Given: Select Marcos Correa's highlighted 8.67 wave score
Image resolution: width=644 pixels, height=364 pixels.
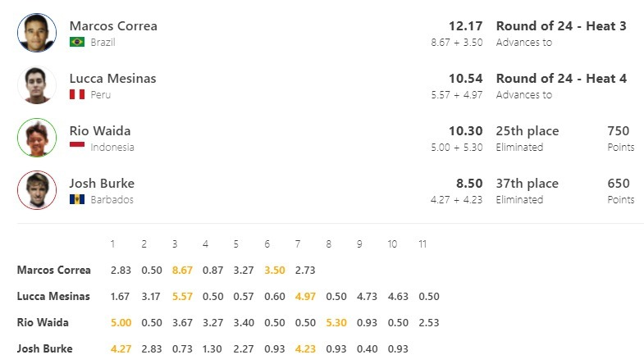Looking at the screenshot, I should [x=182, y=271].
